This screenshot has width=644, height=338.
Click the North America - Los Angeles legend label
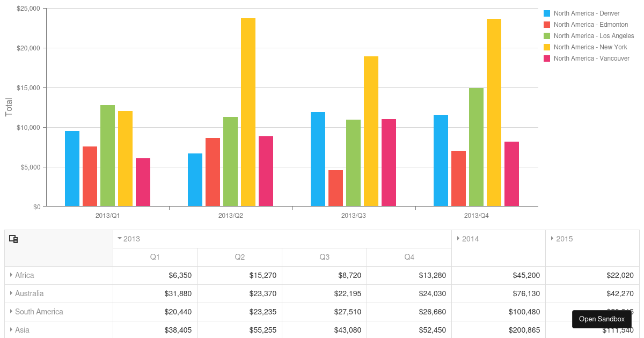point(594,36)
